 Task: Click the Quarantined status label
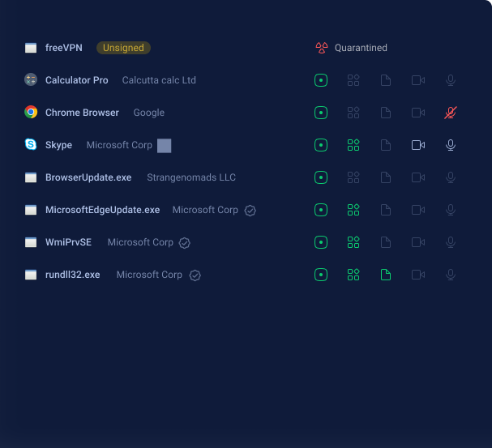361,48
